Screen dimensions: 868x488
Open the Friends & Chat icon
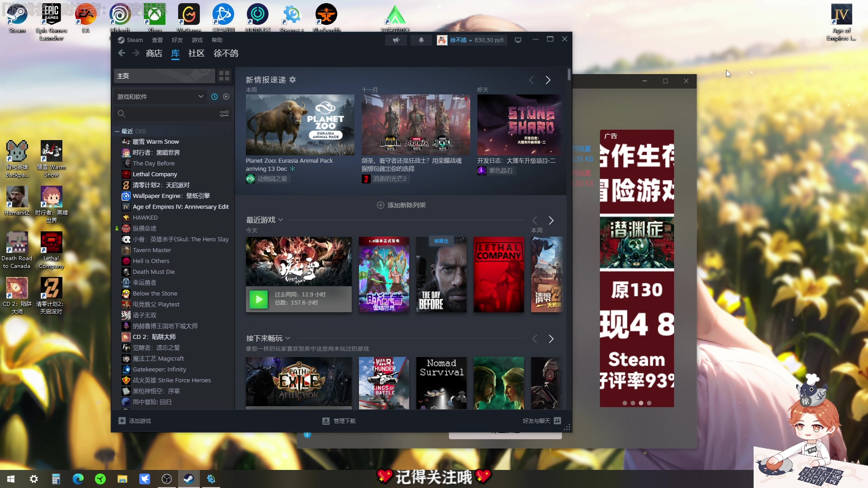tap(557, 421)
